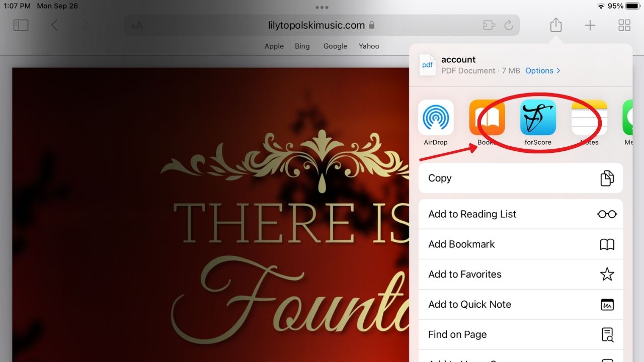Go forward using the forward arrow
644x362 pixels.
click(86, 25)
